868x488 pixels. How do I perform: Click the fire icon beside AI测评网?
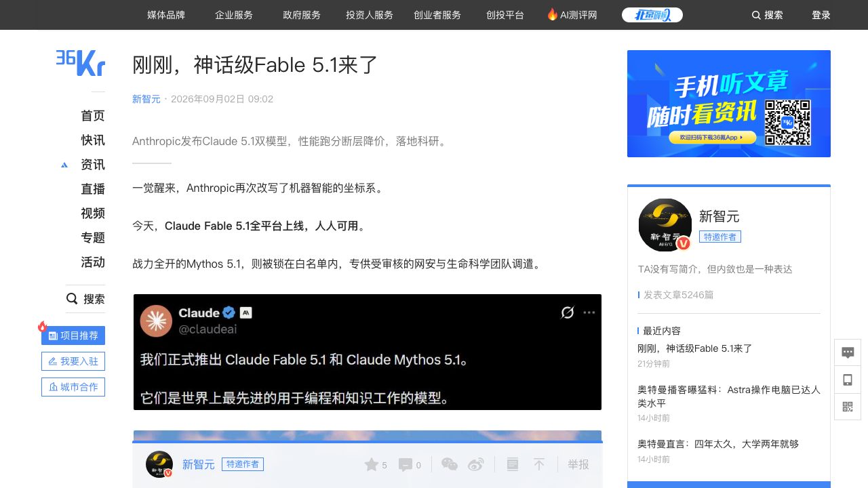552,14
